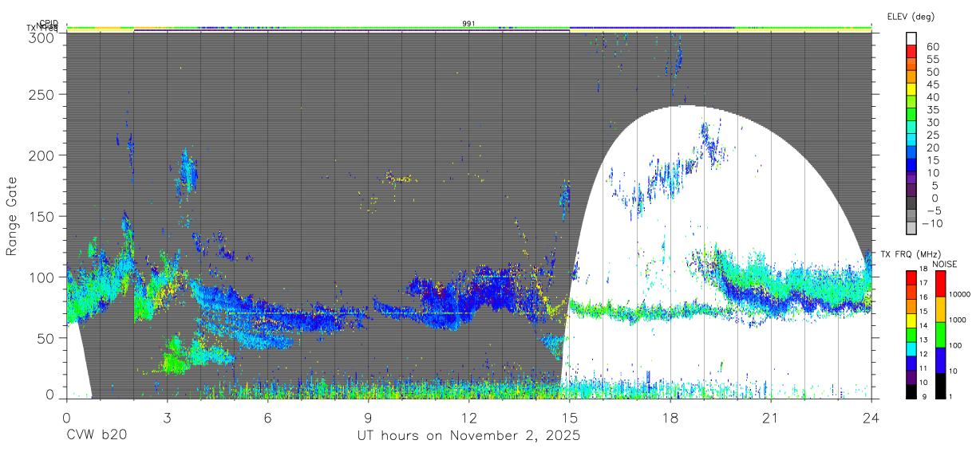This screenshot has width=980, height=452.
Task: Click the x-axis tick label '9'
Action: 368,418
